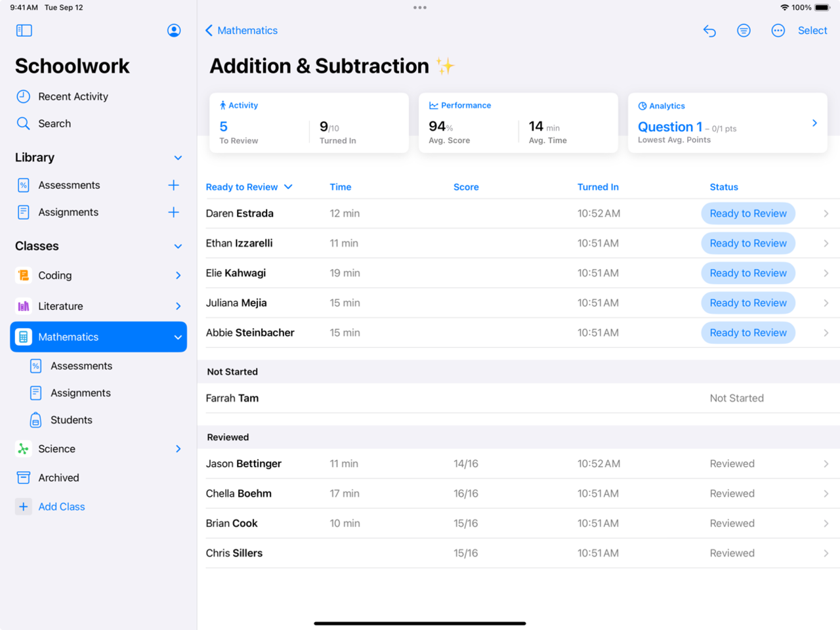840x630 pixels.
Task: Collapse the Library section chevron
Action: click(178, 157)
